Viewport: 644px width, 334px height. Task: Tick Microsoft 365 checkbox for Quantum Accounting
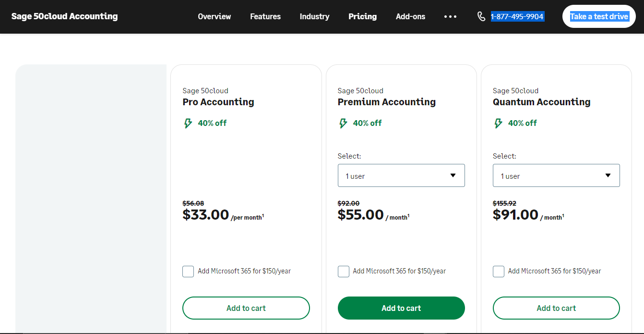point(499,272)
